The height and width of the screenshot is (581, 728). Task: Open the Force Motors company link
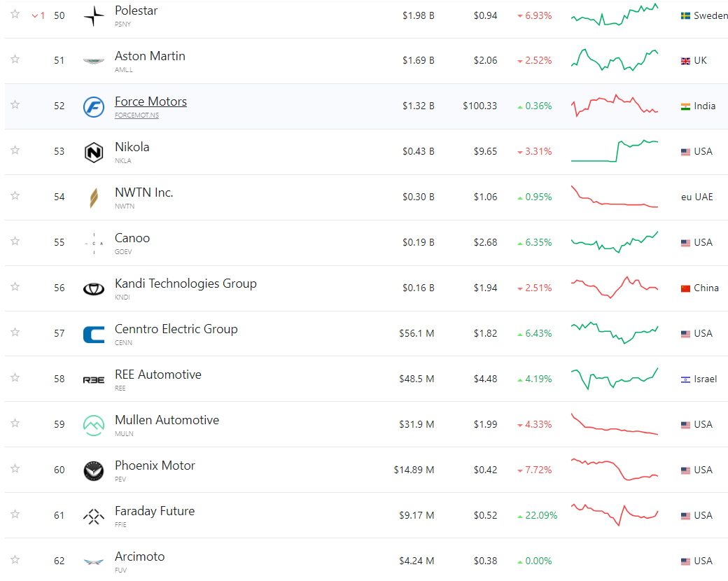(151, 101)
